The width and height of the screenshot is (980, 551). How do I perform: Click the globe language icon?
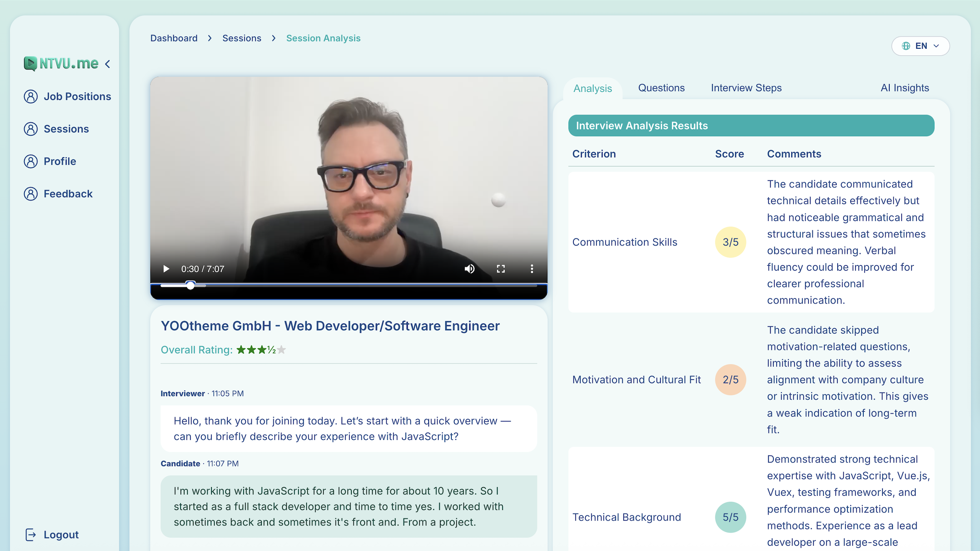(x=906, y=46)
